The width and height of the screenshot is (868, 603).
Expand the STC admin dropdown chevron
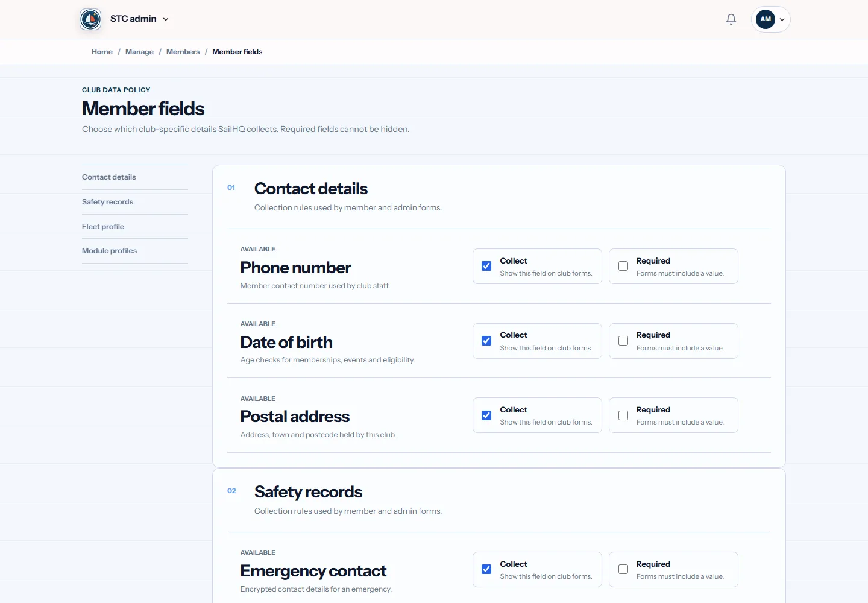click(x=166, y=19)
